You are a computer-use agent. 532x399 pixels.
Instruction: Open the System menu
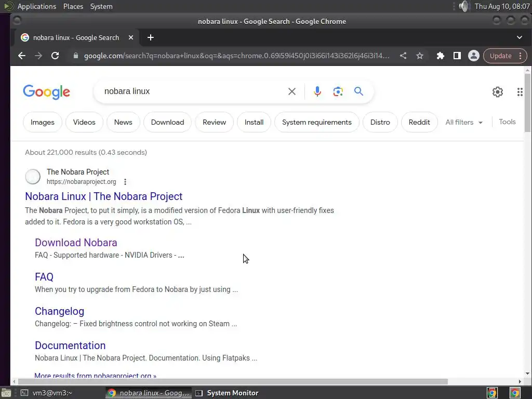point(101,6)
